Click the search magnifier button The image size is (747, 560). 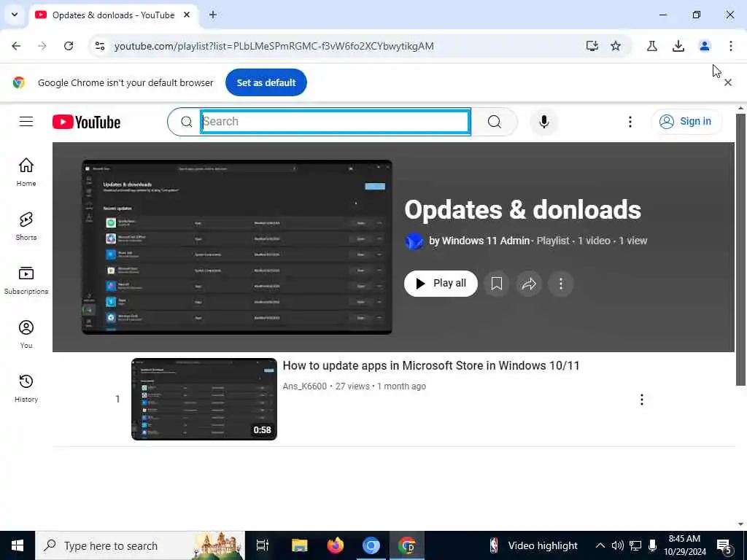(x=495, y=122)
